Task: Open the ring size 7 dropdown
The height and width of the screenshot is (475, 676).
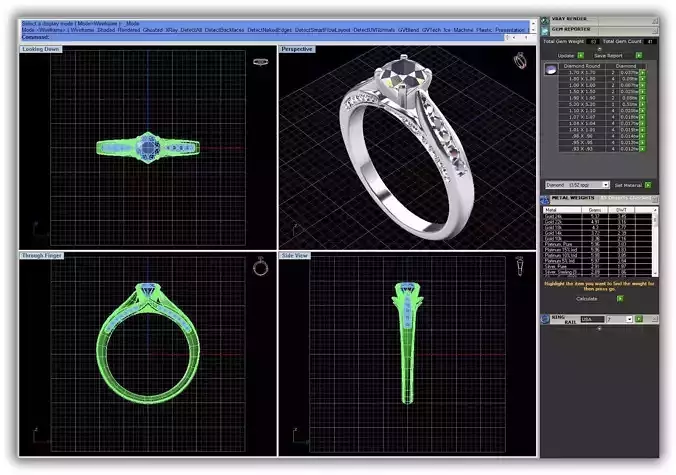Action: coord(629,319)
